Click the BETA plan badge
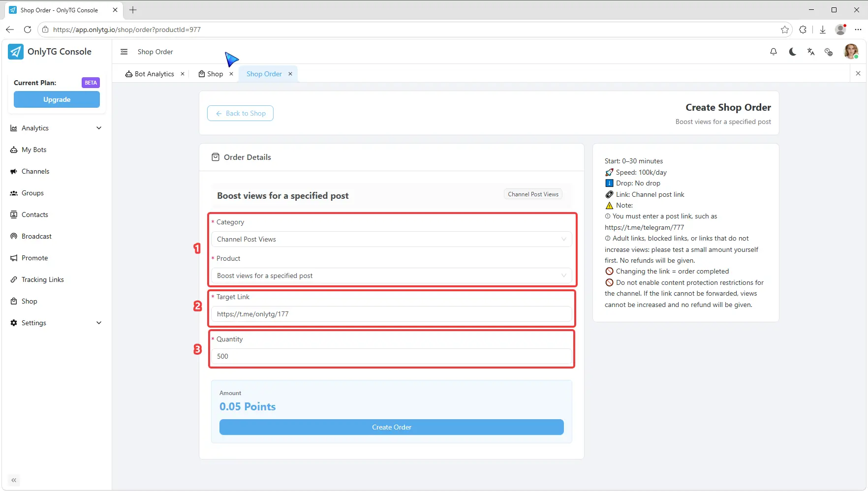This screenshot has height=492, width=868. 91,83
